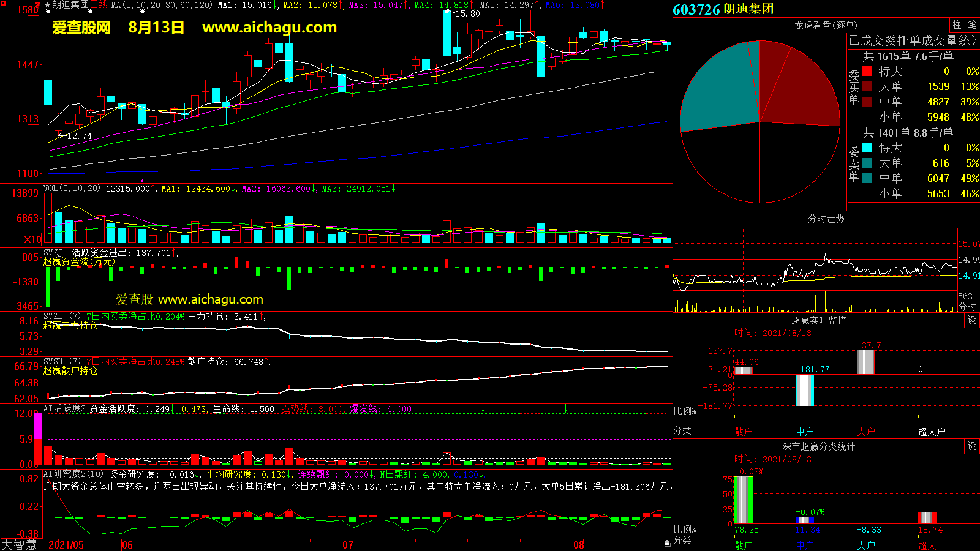Select the 超大户 category in 超赢实时监控

932,432
